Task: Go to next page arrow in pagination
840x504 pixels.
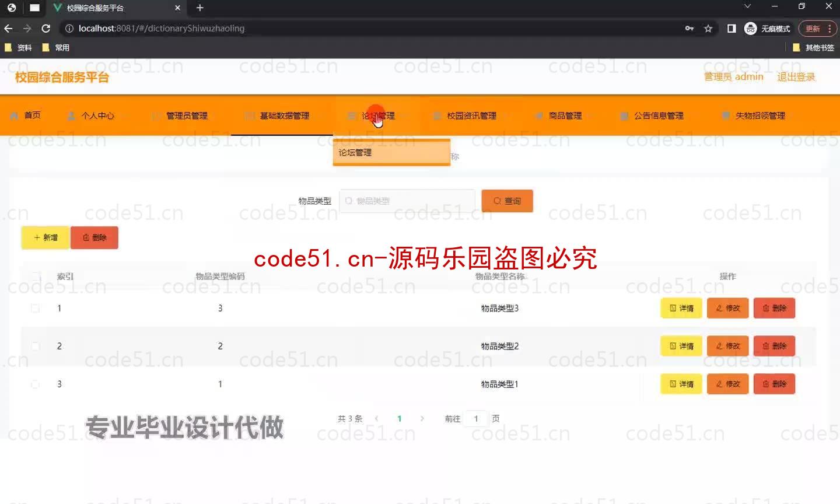Action: coord(422,418)
